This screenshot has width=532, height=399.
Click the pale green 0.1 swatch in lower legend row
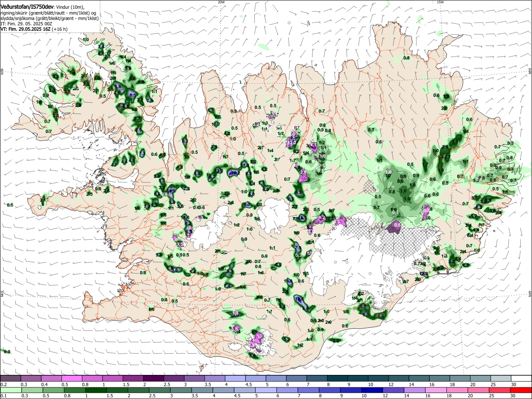[10, 390]
